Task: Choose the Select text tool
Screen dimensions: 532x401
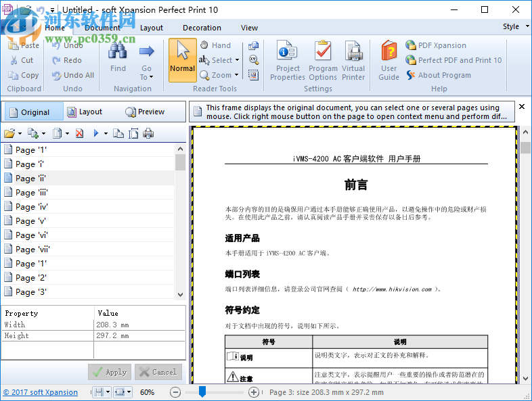Action: pos(216,60)
